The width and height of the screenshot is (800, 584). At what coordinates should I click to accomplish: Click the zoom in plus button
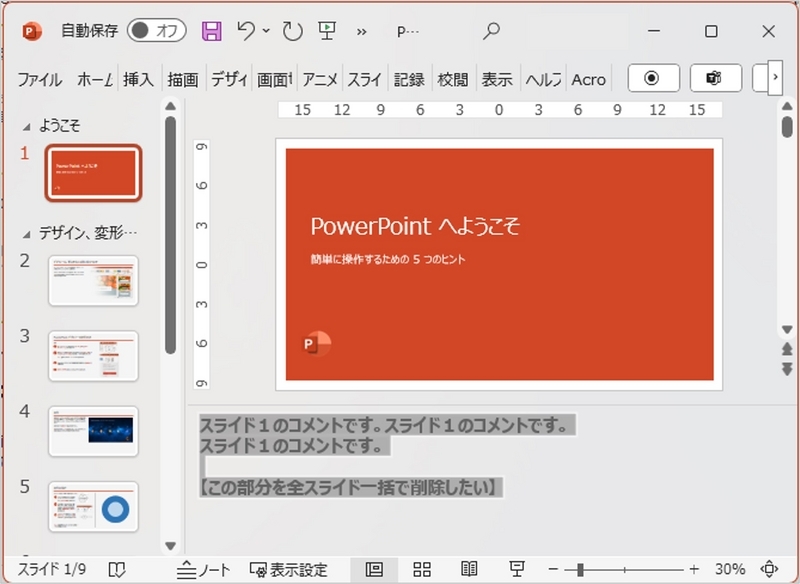pos(694,569)
